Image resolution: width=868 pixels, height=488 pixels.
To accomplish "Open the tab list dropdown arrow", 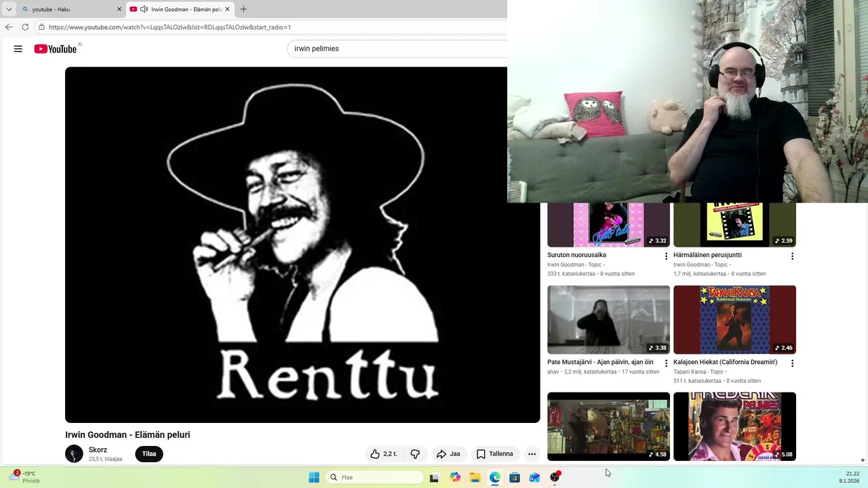I will pos(9,9).
